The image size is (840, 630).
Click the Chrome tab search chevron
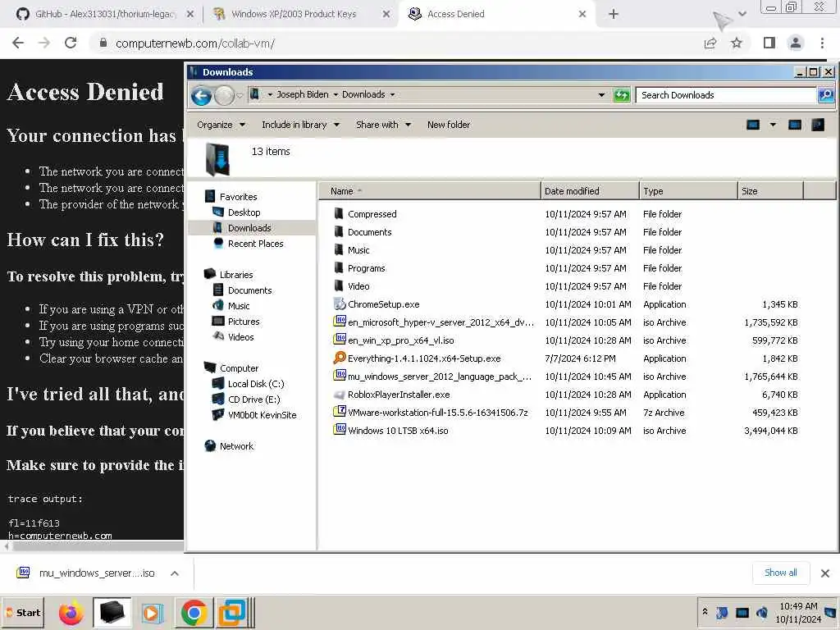[742, 14]
